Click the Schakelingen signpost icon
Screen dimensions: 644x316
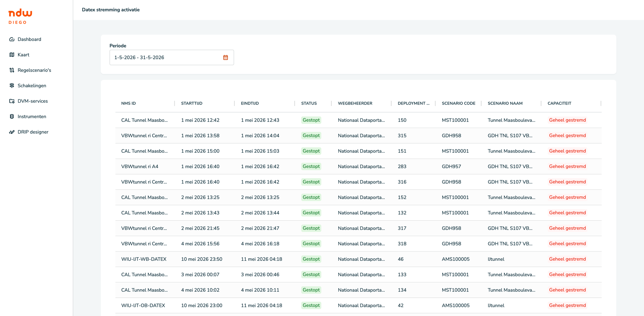click(12, 86)
